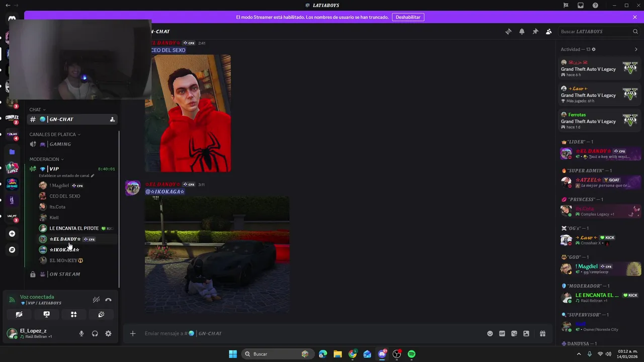Toggle camera on in voice panel

(19, 314)
